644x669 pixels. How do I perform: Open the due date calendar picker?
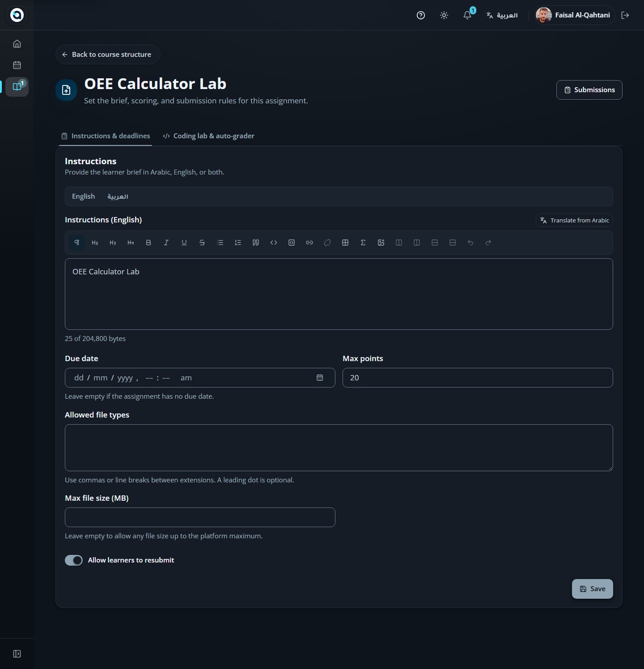[320, 378]
